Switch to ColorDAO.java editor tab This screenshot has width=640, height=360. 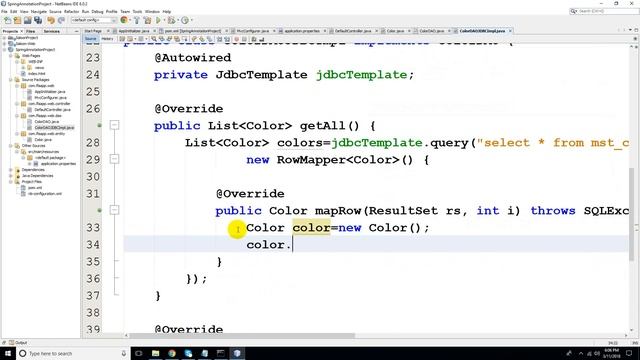click(x=431, y=31)
